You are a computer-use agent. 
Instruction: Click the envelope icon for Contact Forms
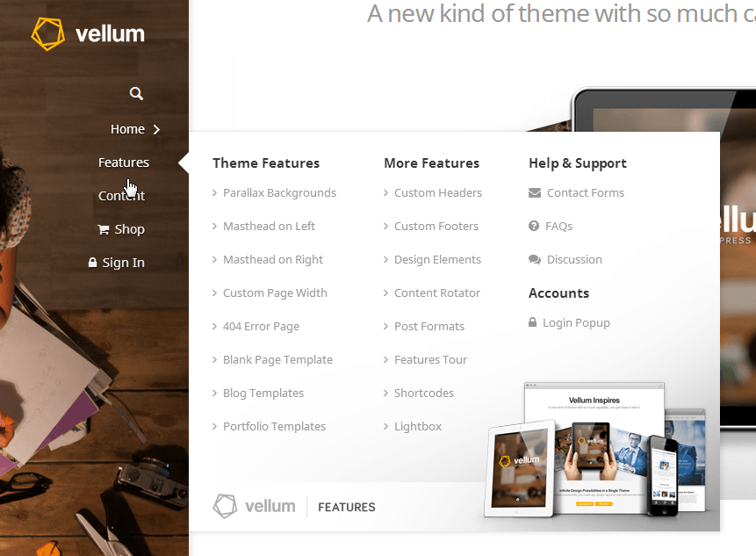(535, 193)
